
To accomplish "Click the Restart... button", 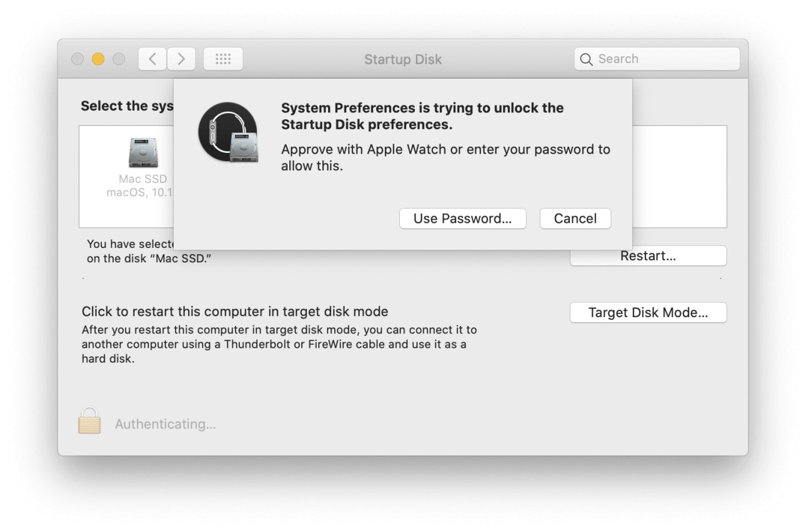I will pyautogui.click(x=648, y=256).
